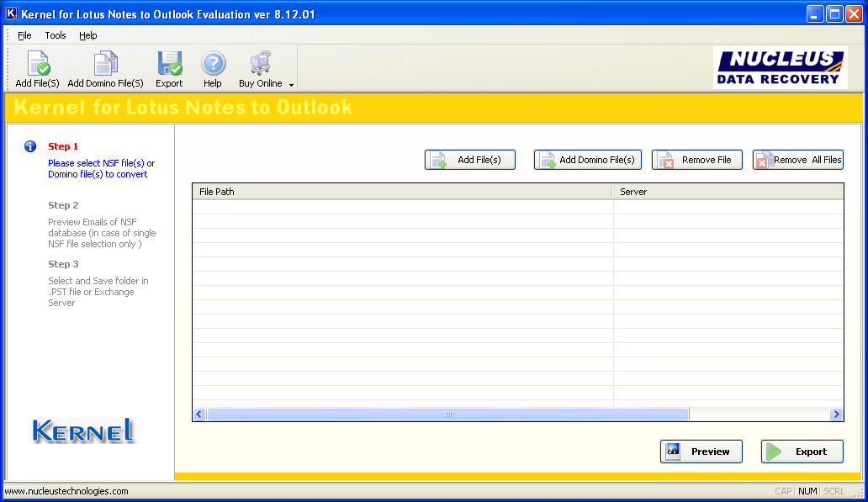This screenshot has height=502, width=868.
Task: Click the Step 1 info icon
Action: pos(30,146)
